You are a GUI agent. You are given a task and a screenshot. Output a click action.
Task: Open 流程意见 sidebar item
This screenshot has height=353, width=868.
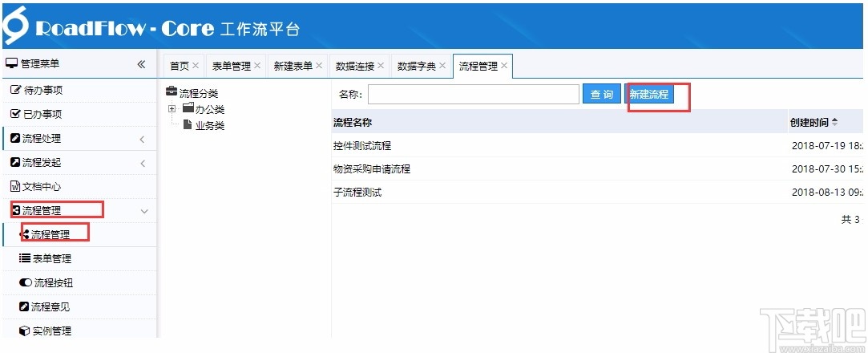click(79, 306)
